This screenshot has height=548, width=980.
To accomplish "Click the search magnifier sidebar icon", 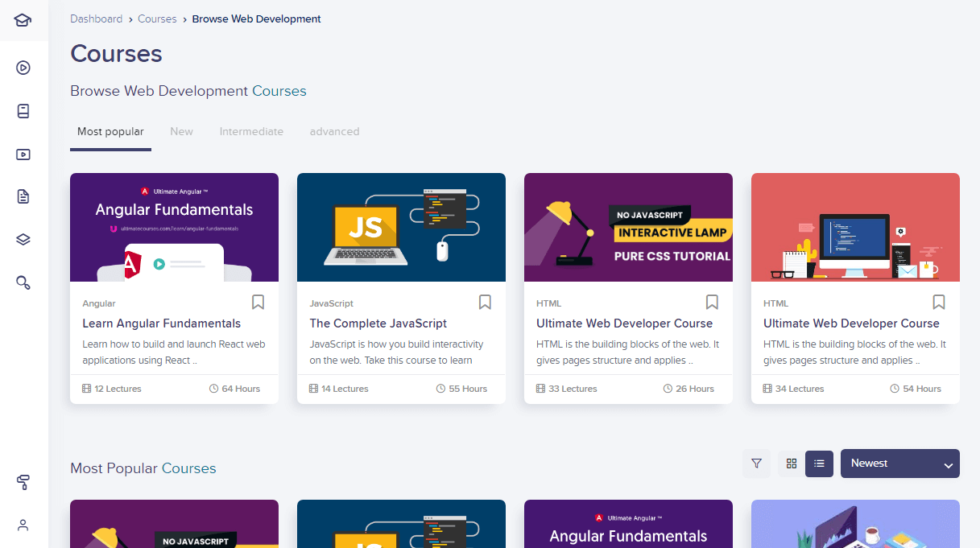I will point(23,282).
